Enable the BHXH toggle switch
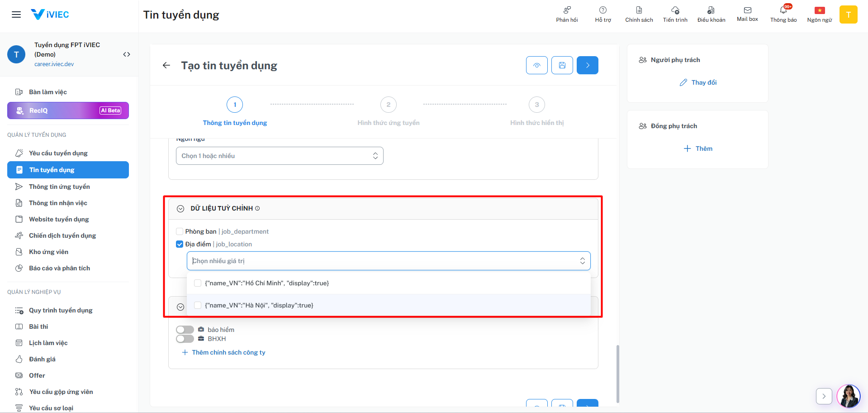Image resolution: width=868 pixels, height=413 pixels. coord(185,339)
